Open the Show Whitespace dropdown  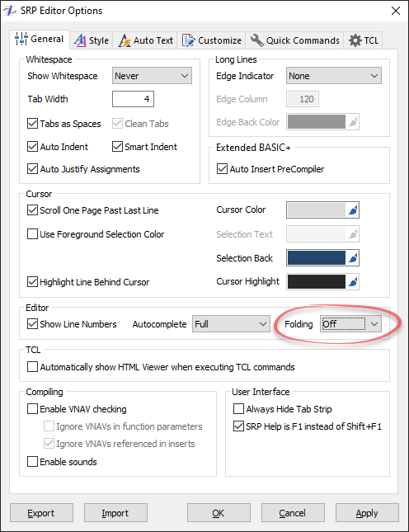152,76
